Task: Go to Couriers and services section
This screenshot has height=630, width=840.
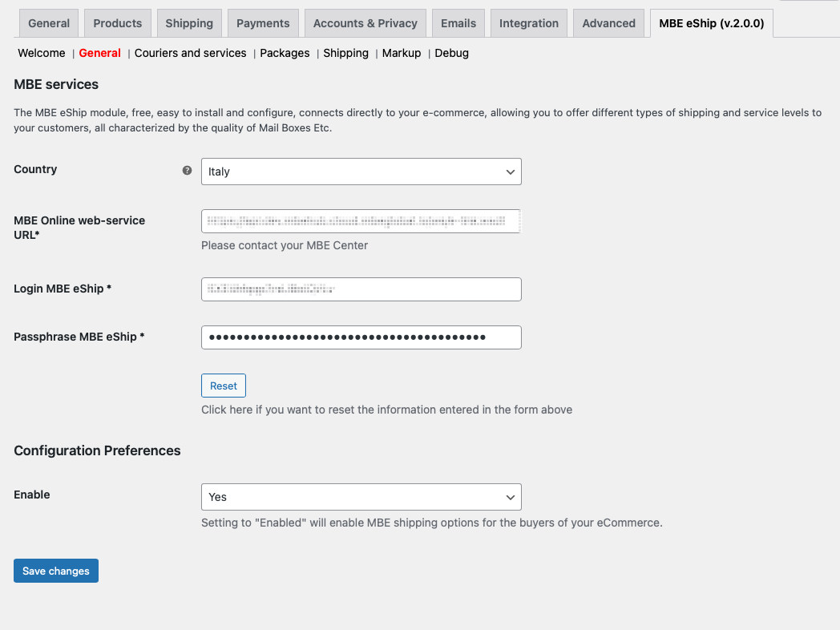Action: (x=191, y=53)
